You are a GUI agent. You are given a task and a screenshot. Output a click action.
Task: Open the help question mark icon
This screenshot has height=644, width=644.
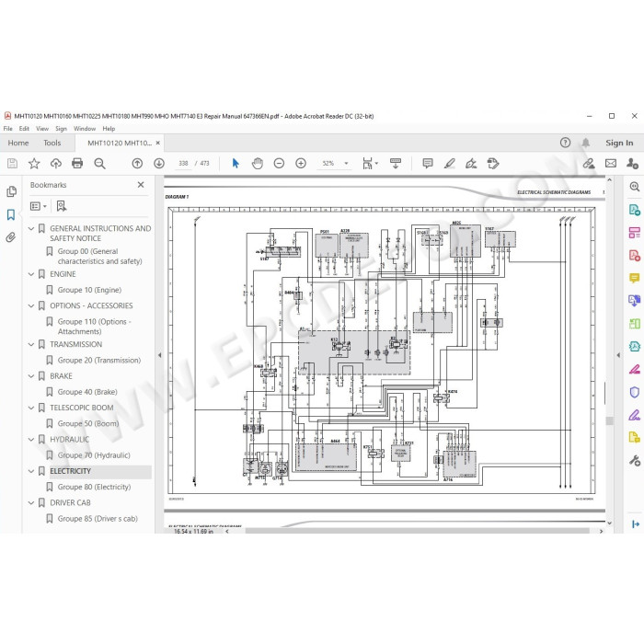pos(565,143)
